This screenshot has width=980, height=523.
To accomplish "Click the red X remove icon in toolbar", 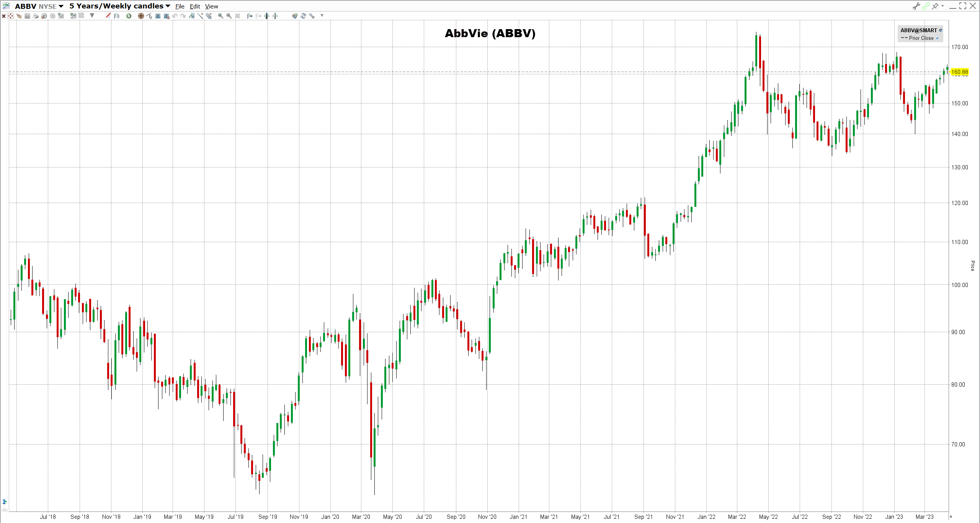I will click(4, 16).
